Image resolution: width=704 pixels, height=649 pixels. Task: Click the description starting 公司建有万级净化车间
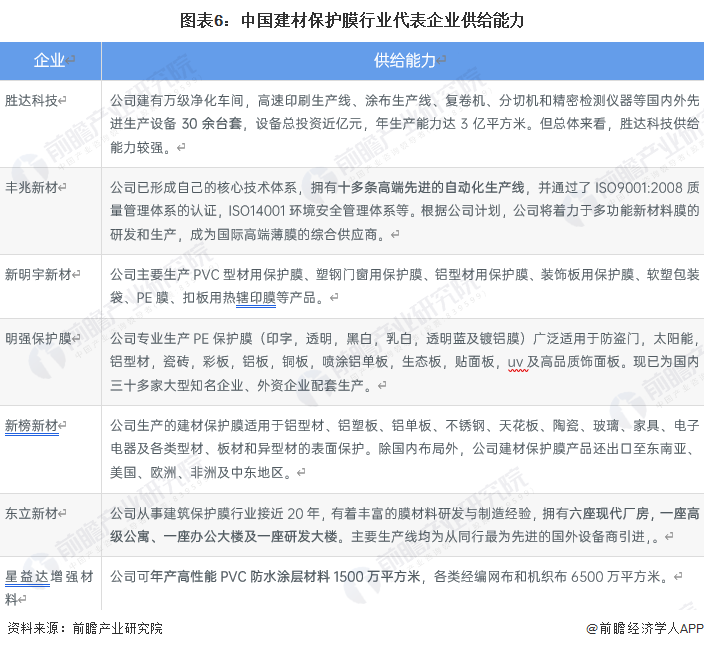point(405,124)
